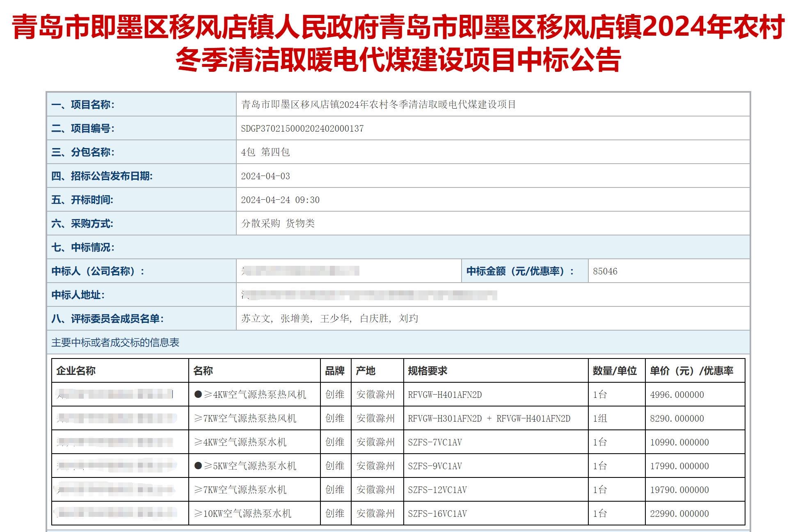Click unit price 10990.000000
The image size is (798, 532).
click(679, 442)
